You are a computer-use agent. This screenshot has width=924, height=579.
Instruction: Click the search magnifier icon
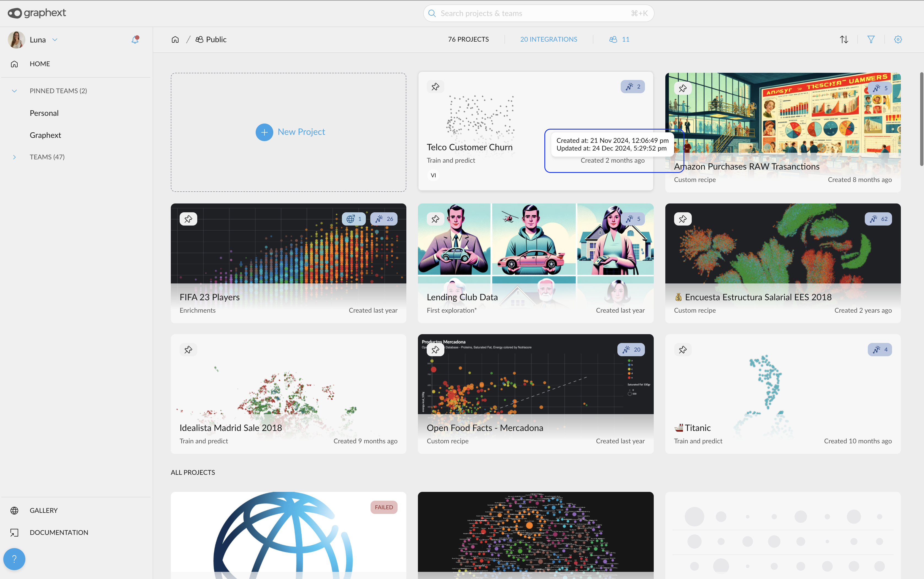click(432, 14)
